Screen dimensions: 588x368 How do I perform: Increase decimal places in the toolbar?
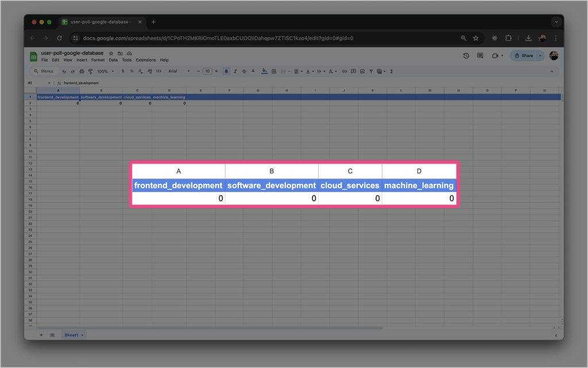pos(149,71)
